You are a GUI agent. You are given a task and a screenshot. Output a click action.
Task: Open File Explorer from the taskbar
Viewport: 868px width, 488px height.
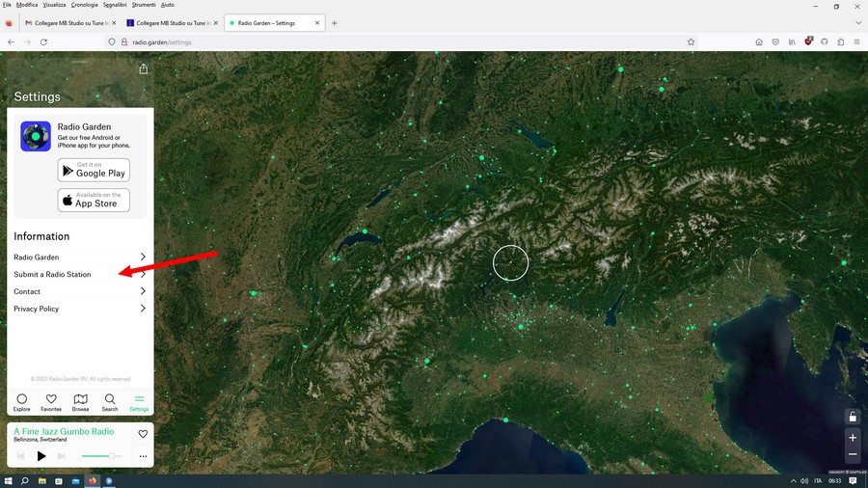(42, 481)
